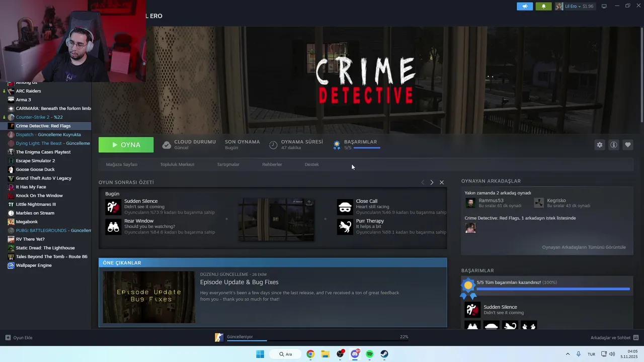Select Crime Detective: Red Flags in library

46,126
